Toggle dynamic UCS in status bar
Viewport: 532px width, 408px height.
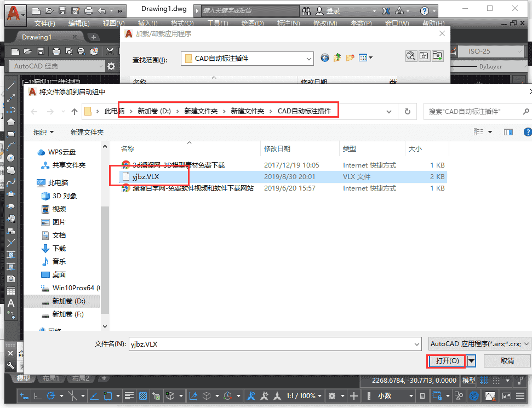[193, 396]
